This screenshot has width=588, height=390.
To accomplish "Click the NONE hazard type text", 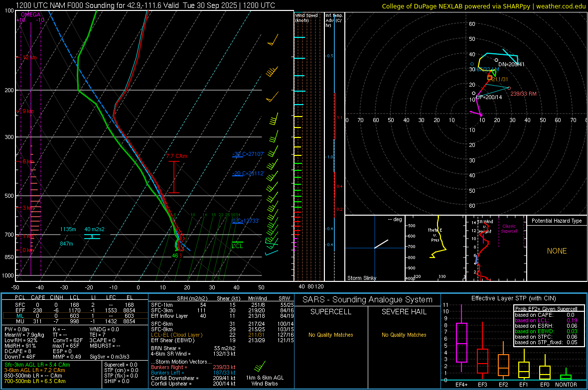I will click(x=557, y=251).
